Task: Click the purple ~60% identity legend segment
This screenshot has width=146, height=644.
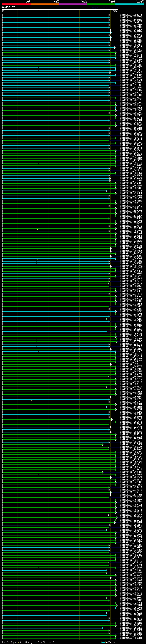Action: coord(73,4)
